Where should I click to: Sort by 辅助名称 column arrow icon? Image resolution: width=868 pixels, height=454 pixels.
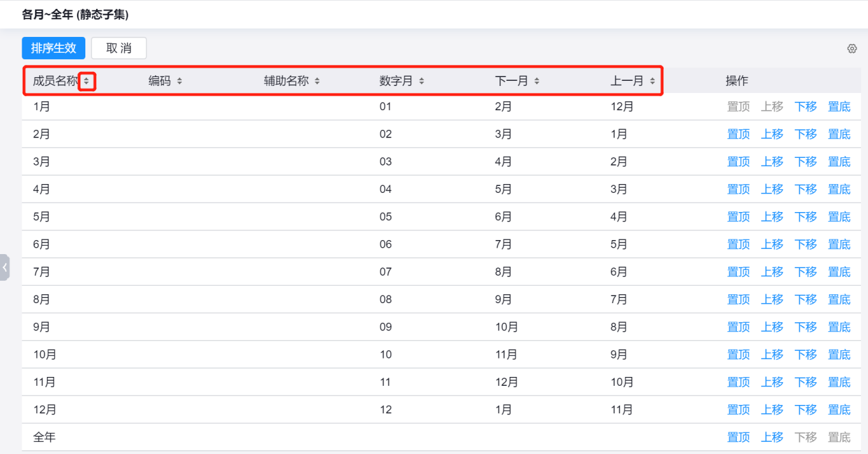coord(317,82)
